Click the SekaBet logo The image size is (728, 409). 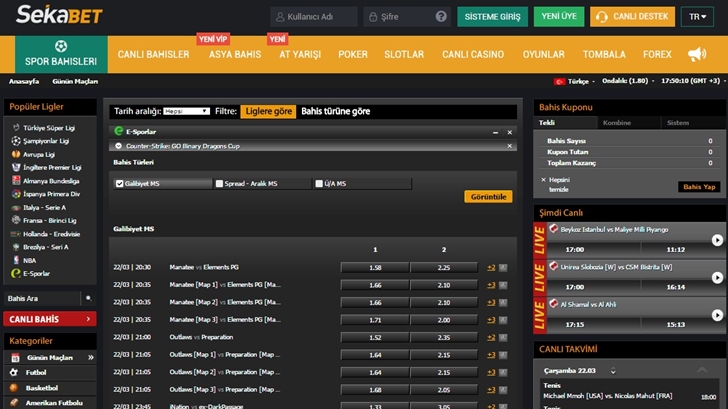(x=59, y=15)
